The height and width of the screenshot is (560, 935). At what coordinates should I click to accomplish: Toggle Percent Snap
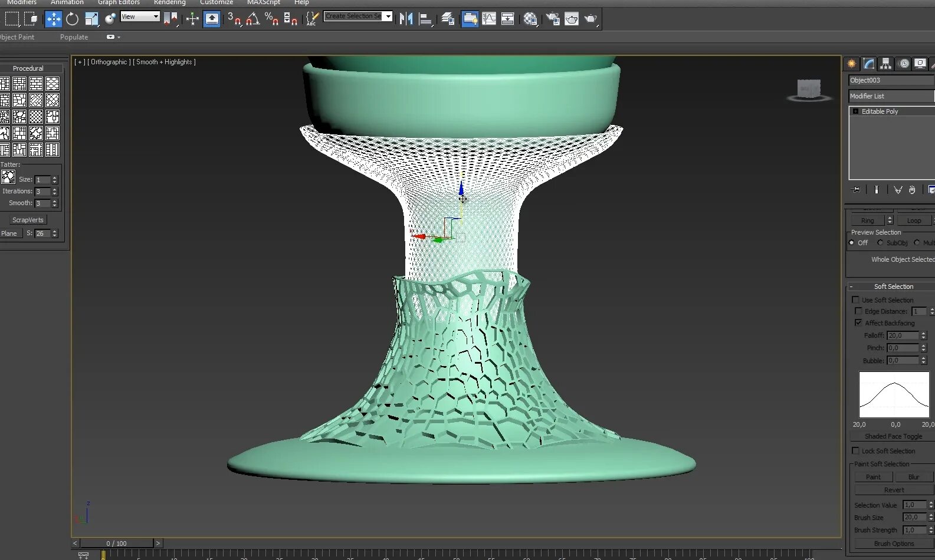tap(272, 19)
